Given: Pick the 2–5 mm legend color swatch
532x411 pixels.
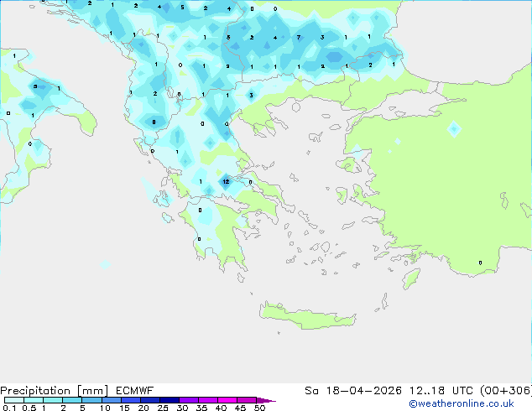Looking at the screenshot, I should pyautogui.click(x=72, y=400).
